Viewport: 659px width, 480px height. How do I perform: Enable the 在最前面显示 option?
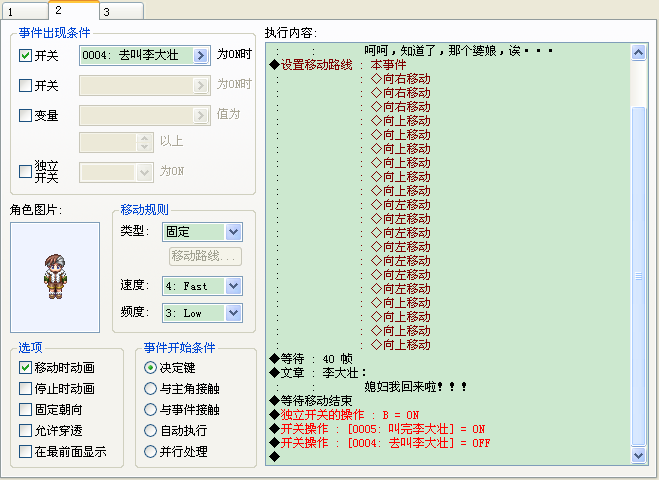25,451
